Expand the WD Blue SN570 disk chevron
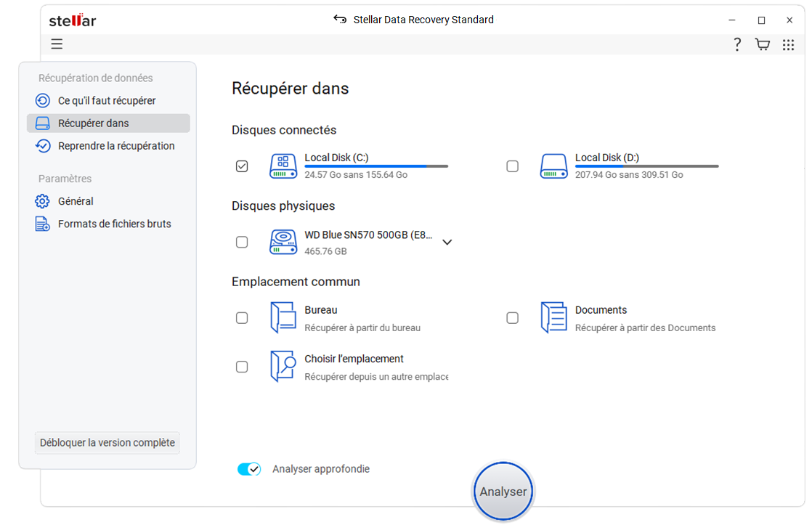 pos(447,242)
